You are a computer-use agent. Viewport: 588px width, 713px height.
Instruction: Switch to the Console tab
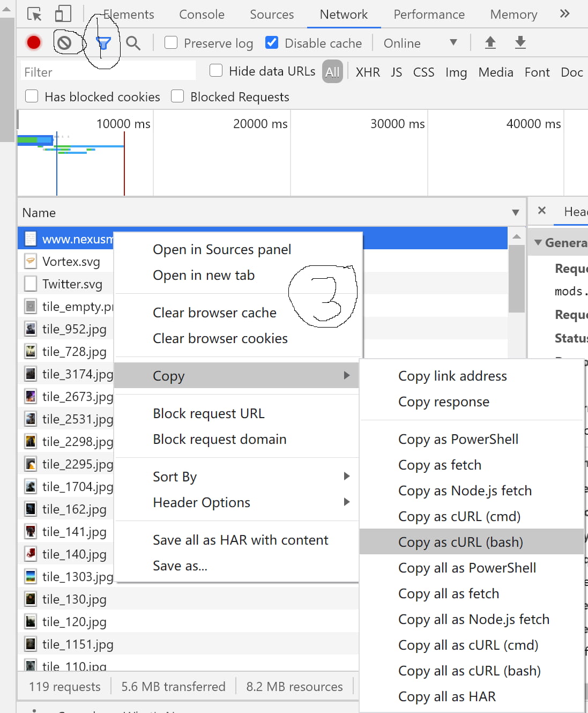point(202,14)
